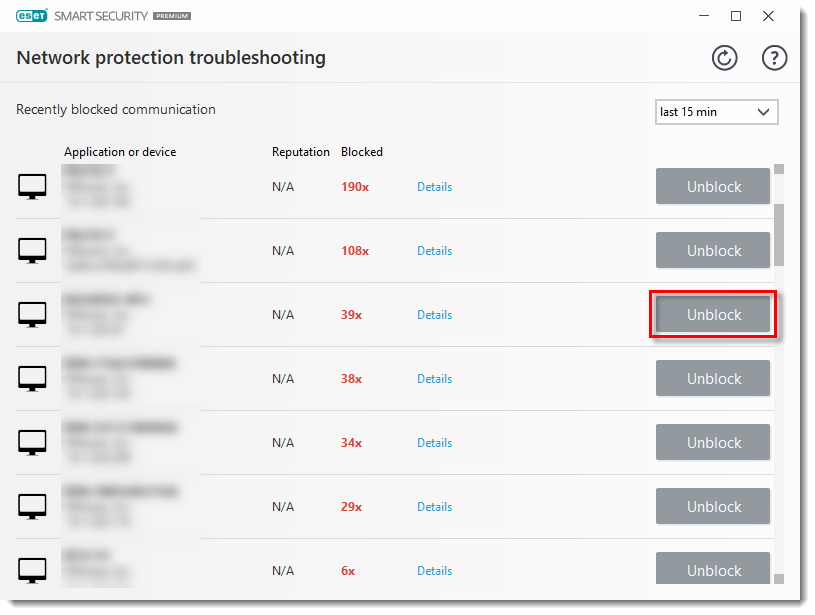The height and width of the screenshot is (615, 815).
Task: Unblock the communication blocked 190x
Action: click(x=713, y=187)
